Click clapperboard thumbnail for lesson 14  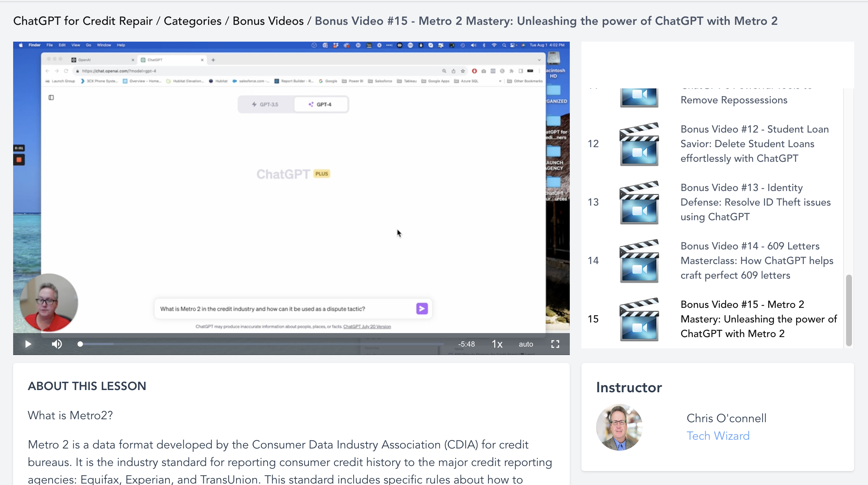pyautogui.click(x=639, y=261)
